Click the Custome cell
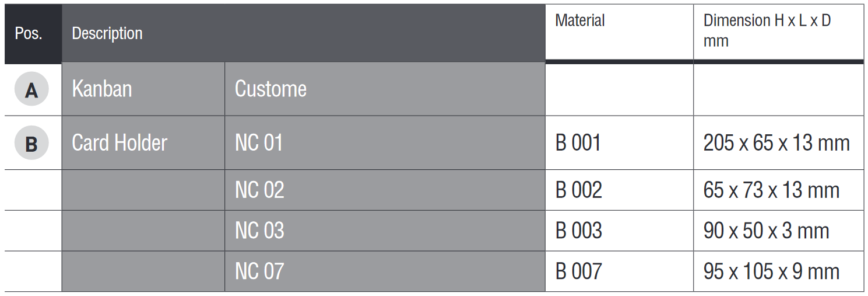Screen dimensions: 868x296 270,89
